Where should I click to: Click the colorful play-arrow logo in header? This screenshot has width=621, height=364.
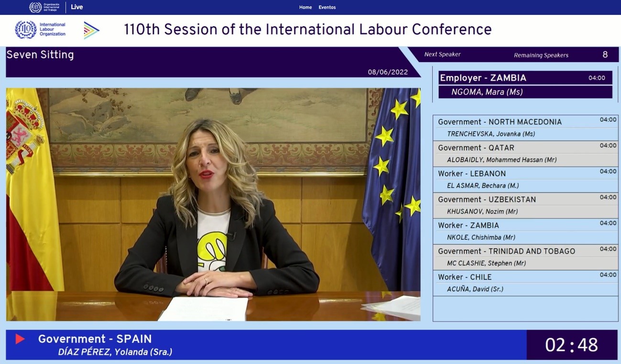(x=91, y=30)
